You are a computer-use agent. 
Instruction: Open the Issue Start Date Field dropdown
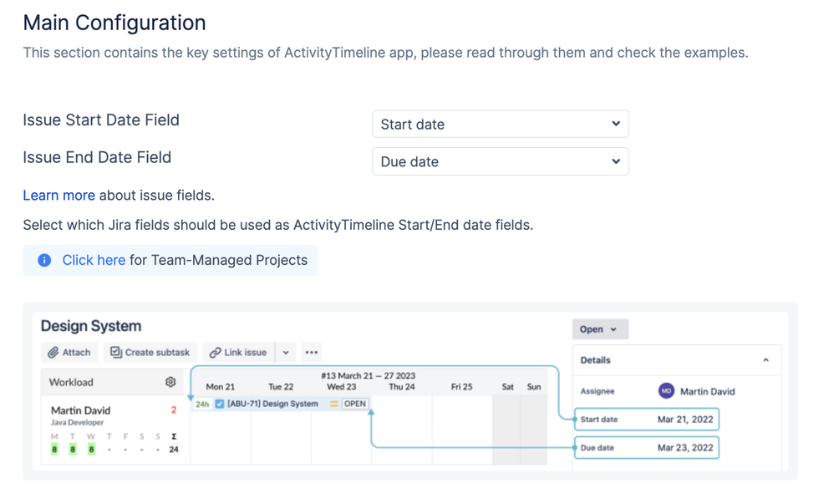(x=500, y=124)
